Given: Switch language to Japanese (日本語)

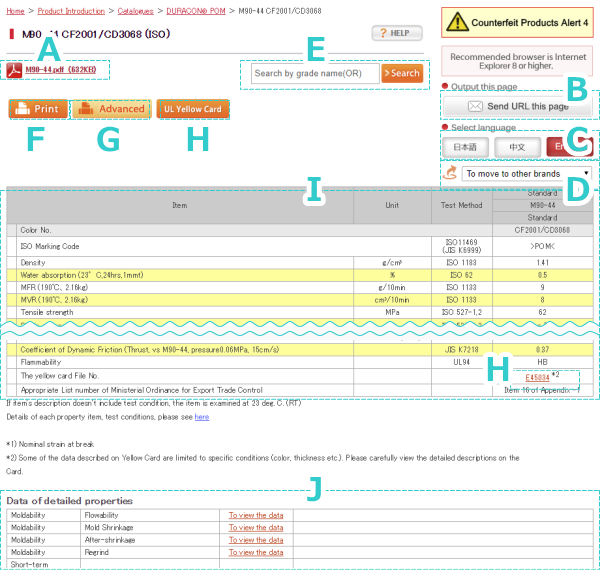Looking at the screenshot, I should click(465, 147).
